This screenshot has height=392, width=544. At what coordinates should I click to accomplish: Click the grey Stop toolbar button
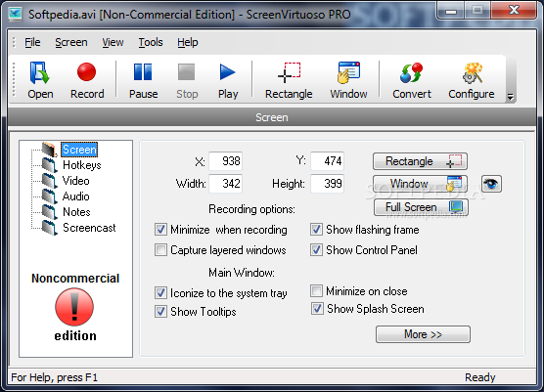(x=187, y=80)
